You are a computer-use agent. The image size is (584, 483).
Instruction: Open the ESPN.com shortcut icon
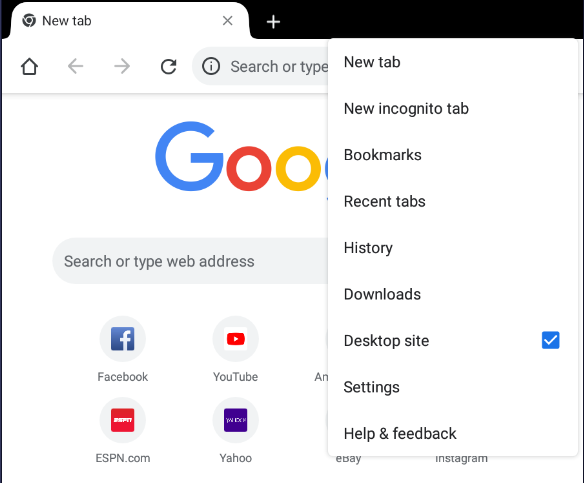coord(123,420)
